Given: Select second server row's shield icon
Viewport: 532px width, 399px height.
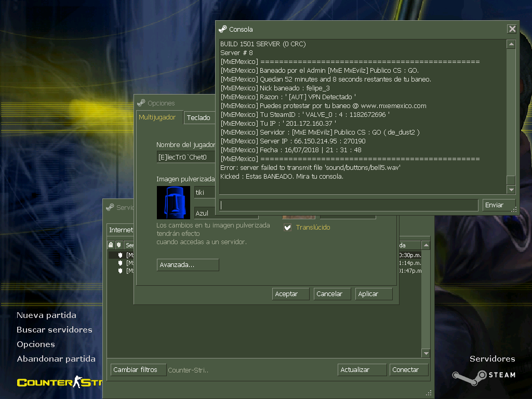Looking at the screenshot, I should tap(120, 262).
